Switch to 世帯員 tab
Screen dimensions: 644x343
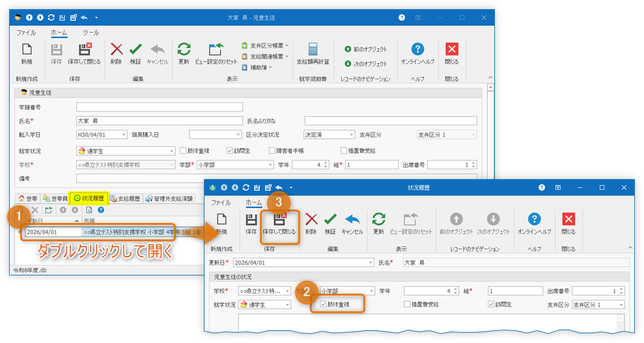55,199
